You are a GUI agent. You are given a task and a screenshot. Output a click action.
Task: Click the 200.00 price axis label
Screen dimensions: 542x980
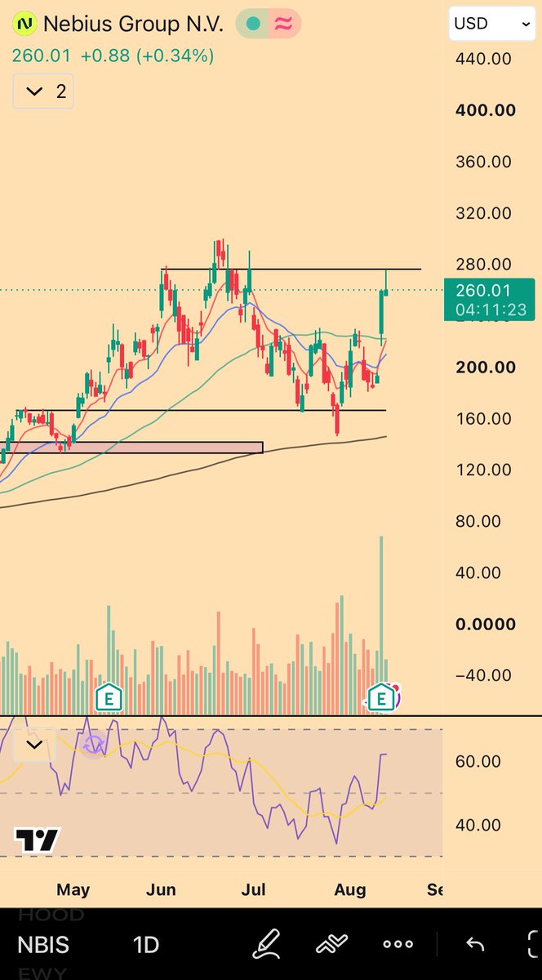pyautogui.click(x=485, y=367)
